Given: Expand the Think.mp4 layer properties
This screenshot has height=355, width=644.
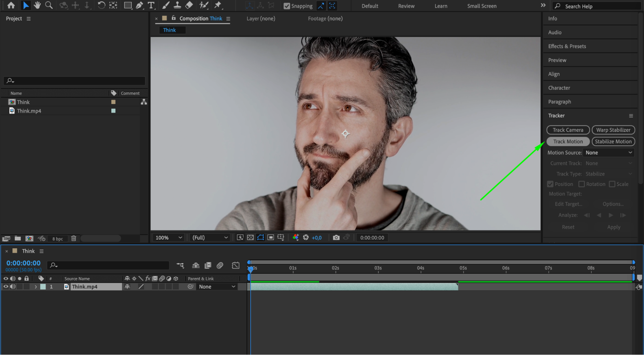Looking at the screenshot, I should tap(35, 287).
